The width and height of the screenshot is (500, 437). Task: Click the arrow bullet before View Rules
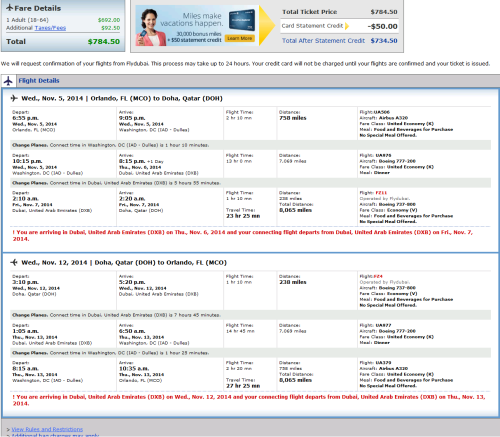pos(8,430)
